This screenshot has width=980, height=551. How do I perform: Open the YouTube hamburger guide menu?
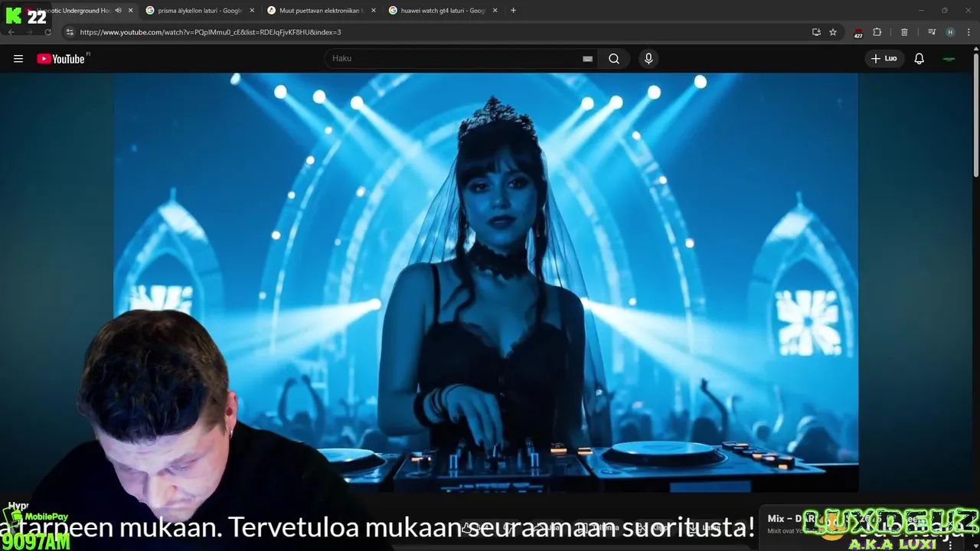[18, 59]
